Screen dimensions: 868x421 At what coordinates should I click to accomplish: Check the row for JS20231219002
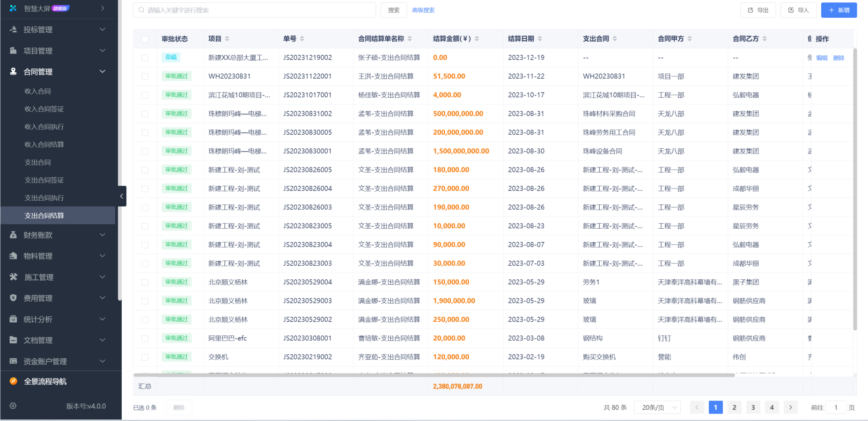pos(145,58)
